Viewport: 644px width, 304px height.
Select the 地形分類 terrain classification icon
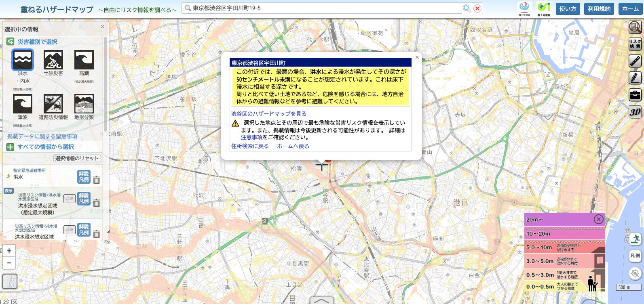(x=84, y=104)
